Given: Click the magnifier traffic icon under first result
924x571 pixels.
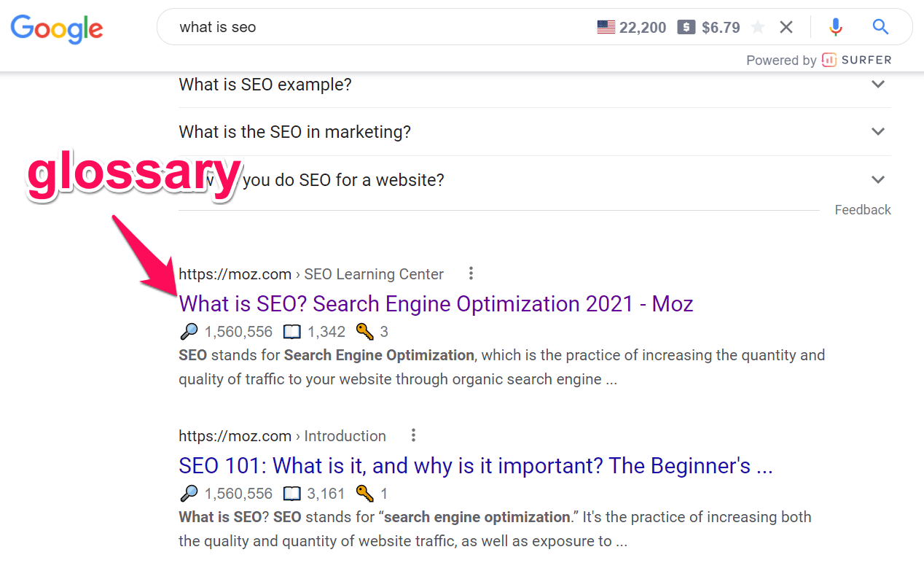Looking at the screenshot, I should (188, 332).
